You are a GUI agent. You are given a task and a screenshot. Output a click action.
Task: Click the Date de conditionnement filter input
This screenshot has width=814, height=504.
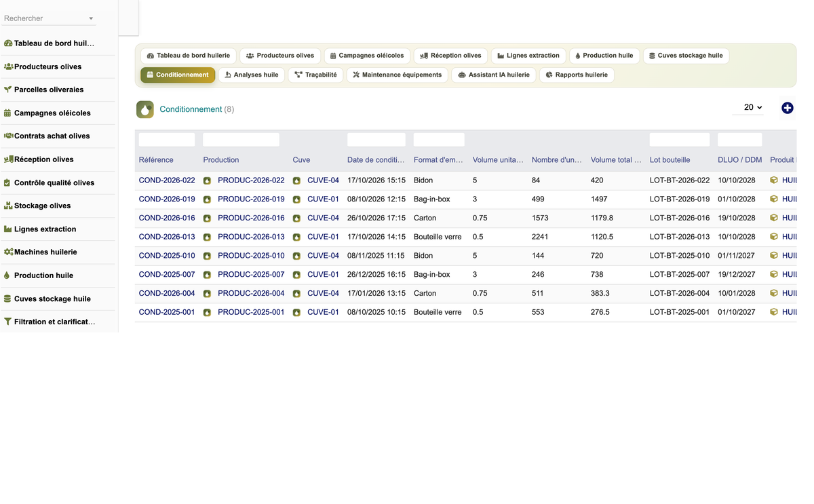[x=376, y=140]
